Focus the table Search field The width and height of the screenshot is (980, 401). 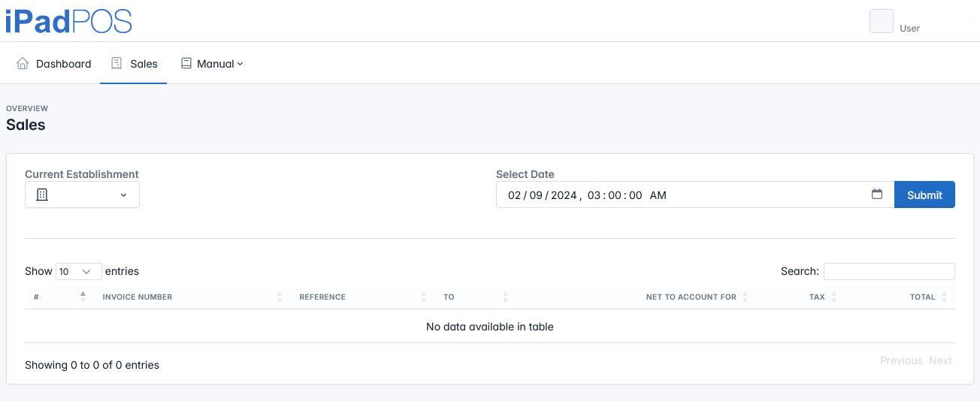tap(889, 271)
